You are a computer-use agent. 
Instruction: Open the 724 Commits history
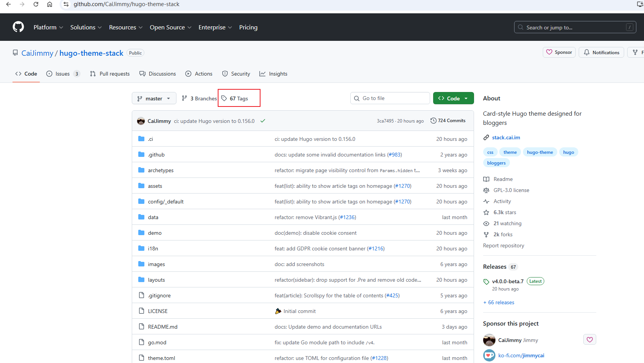pyautogui.click(x=448, y=121)
